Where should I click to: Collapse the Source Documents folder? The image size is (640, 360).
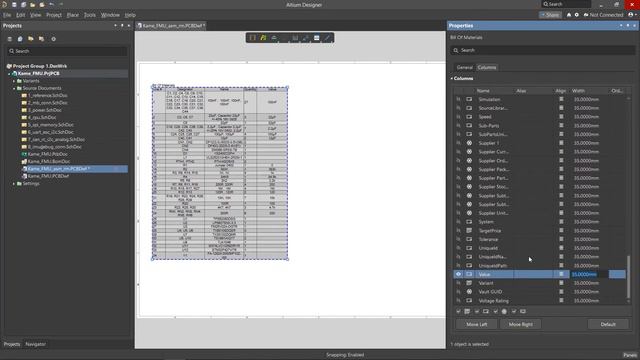(14, 88)
